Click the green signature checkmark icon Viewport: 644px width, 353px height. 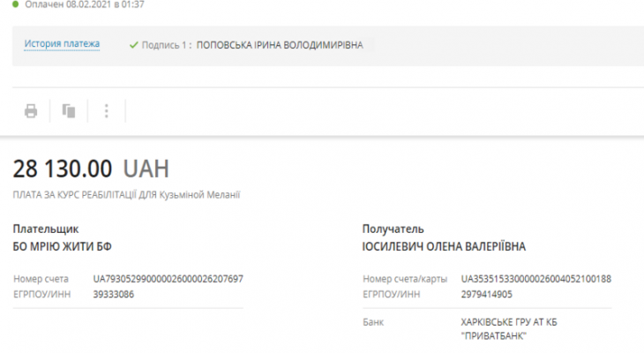pyautogui.click(x=133, y=45)
